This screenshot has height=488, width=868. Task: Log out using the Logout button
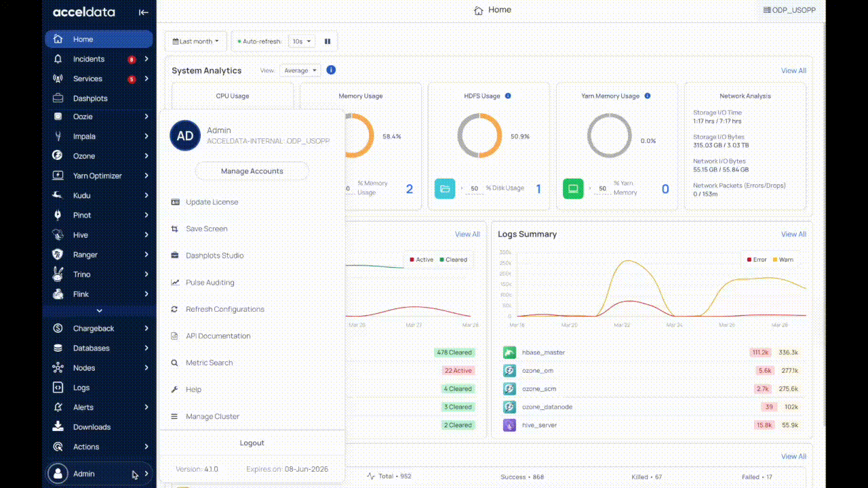coord(252,443)
